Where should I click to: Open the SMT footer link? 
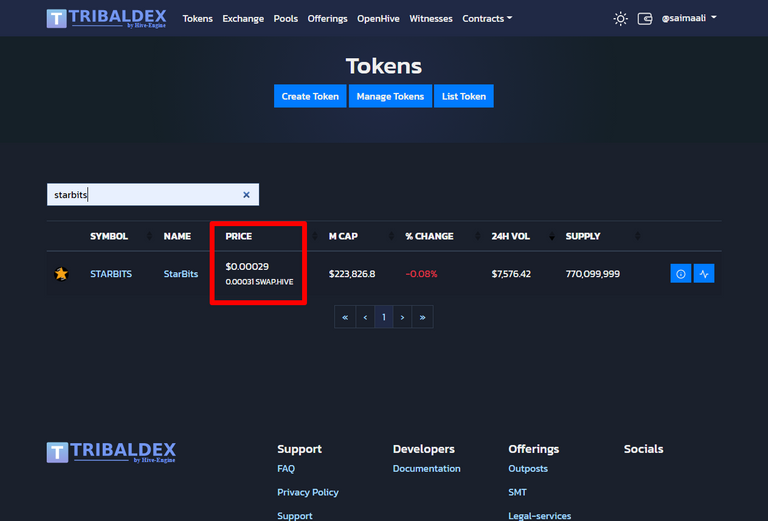(x=517, y=492)
